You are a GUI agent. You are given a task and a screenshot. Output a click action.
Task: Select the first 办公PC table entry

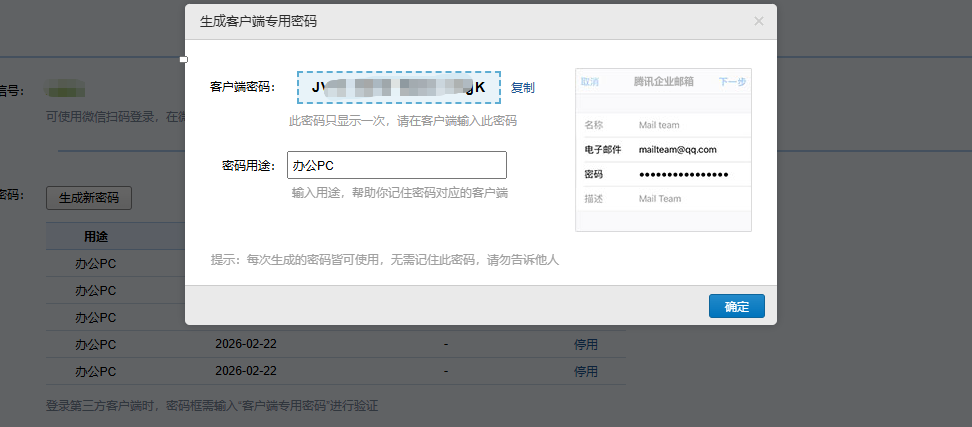coord(96,264)
